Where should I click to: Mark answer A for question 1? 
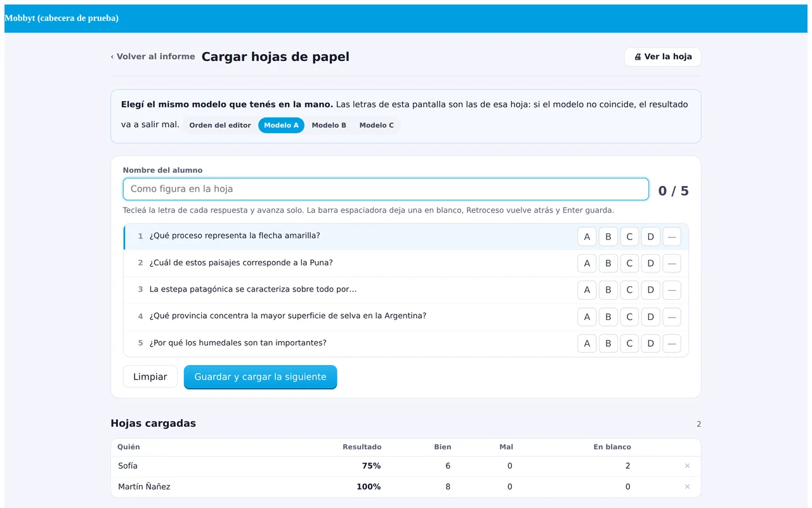[x=587, y=237]
